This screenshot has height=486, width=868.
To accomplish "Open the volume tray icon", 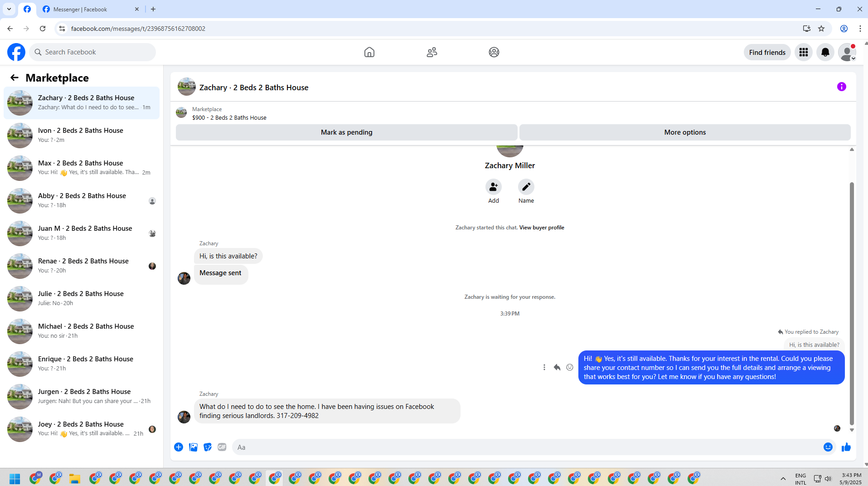I will pos(828,479).
